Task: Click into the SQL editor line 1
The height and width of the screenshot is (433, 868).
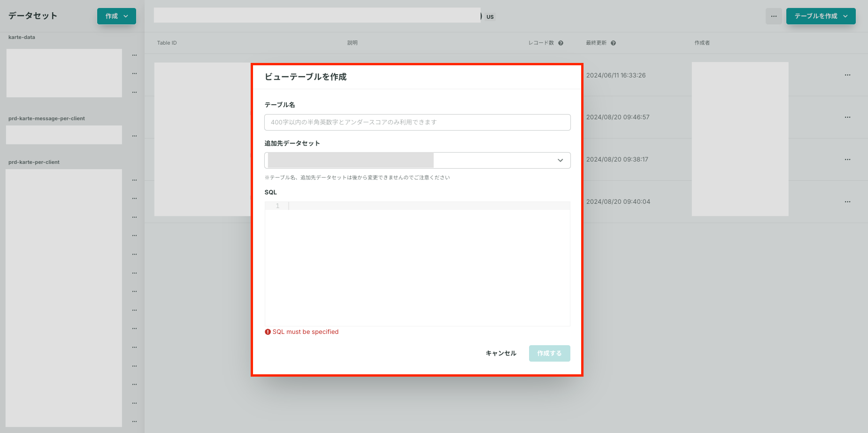Action: tap(429, 206)
